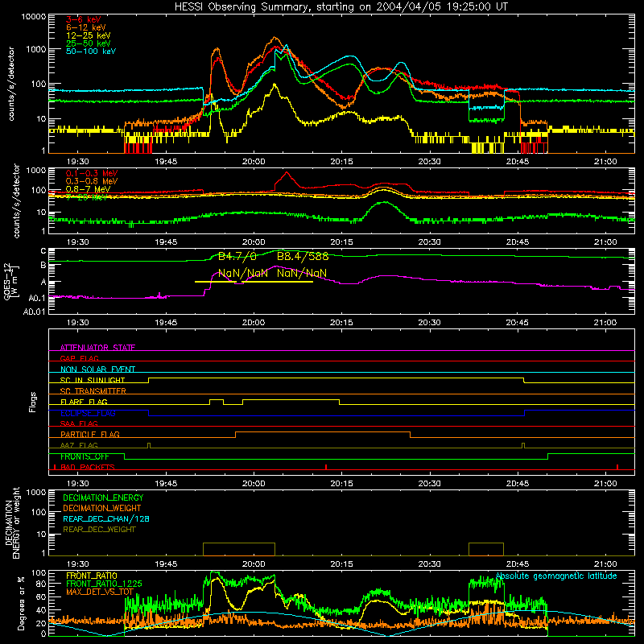Click the DECIMATION ENERGY or weight axis title
The height and width of the screenshot is (644, 644).
12,522
